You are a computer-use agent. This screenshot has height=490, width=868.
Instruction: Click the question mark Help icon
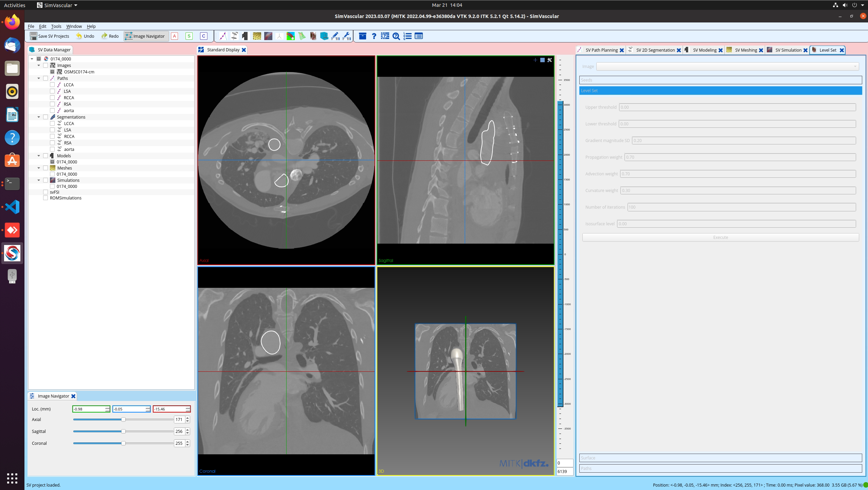[374, 36]
